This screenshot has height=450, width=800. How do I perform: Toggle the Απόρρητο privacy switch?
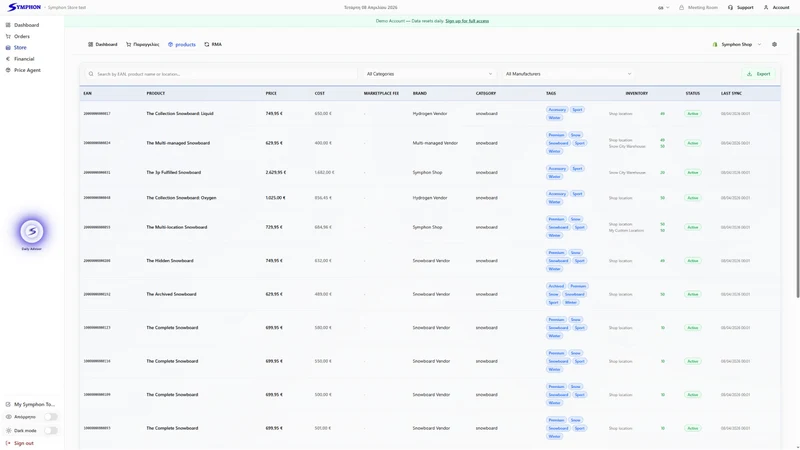[x=51, y=417]
